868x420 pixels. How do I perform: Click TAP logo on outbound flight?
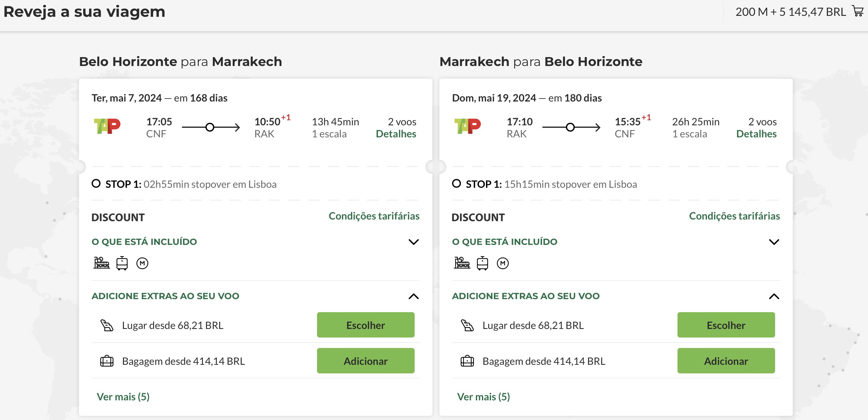(107, 126)
